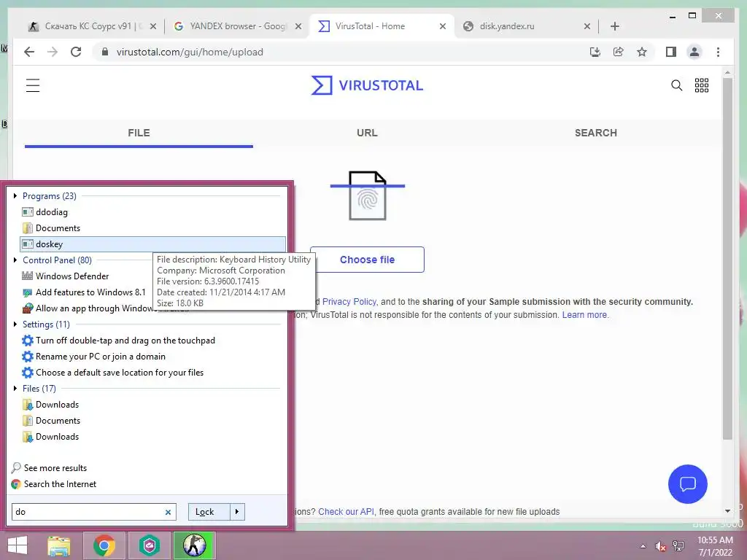The height and width of the screenshot is (560, 747).
Task: Click the VirusTotal logo
Action: 367,85
